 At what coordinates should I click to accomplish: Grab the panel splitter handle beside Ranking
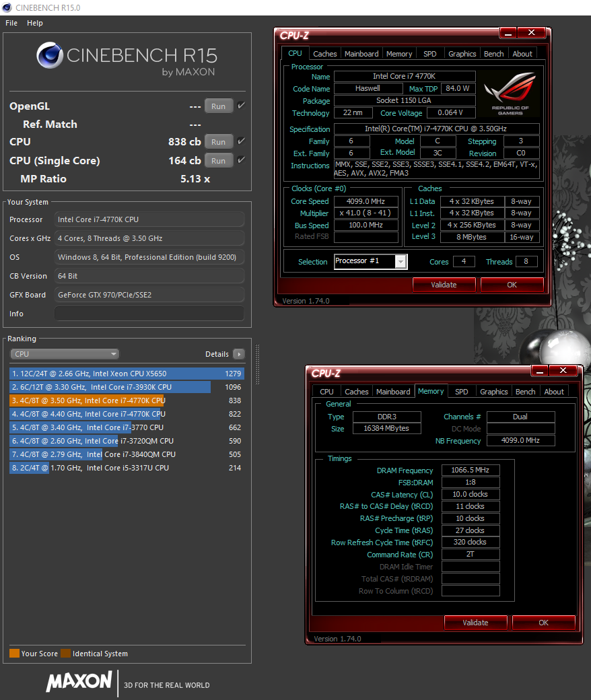coord(257,364)
